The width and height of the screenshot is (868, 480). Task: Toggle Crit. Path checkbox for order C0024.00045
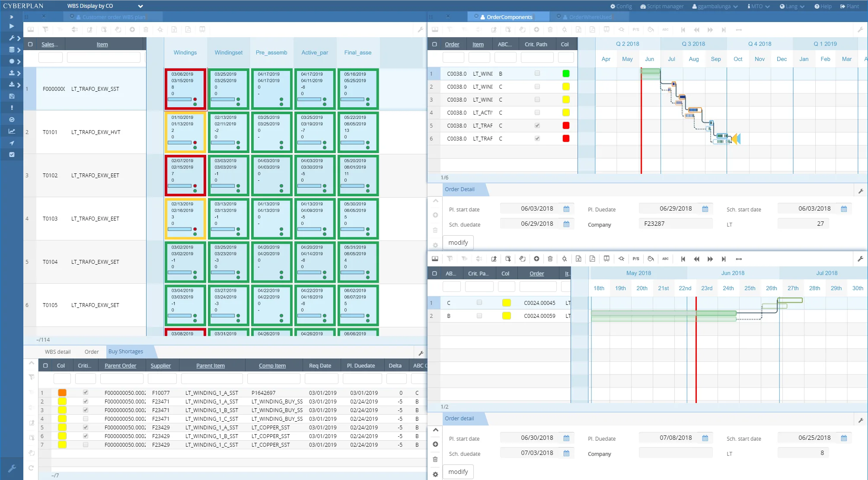pos(479,303)
